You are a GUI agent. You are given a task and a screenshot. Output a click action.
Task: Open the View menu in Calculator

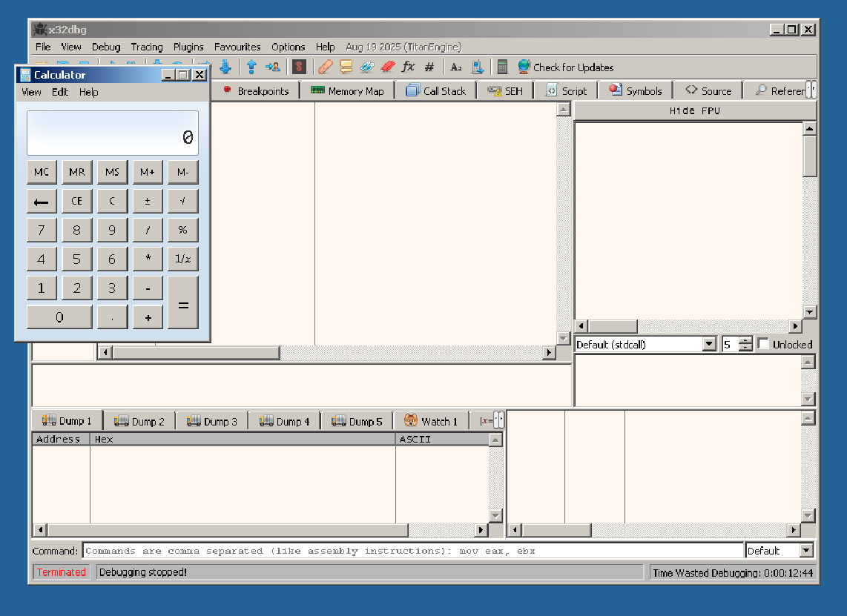point(31,92)
